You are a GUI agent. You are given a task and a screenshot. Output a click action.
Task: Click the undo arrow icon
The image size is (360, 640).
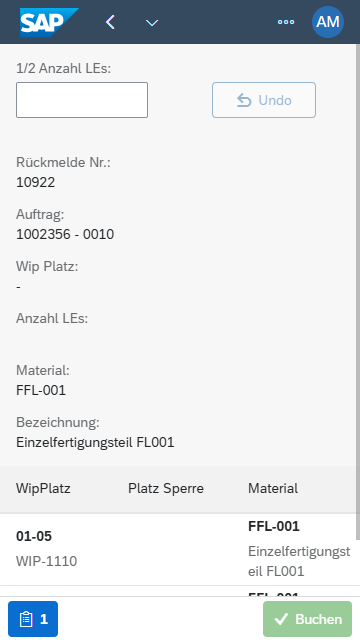click(x=244, y=100)
